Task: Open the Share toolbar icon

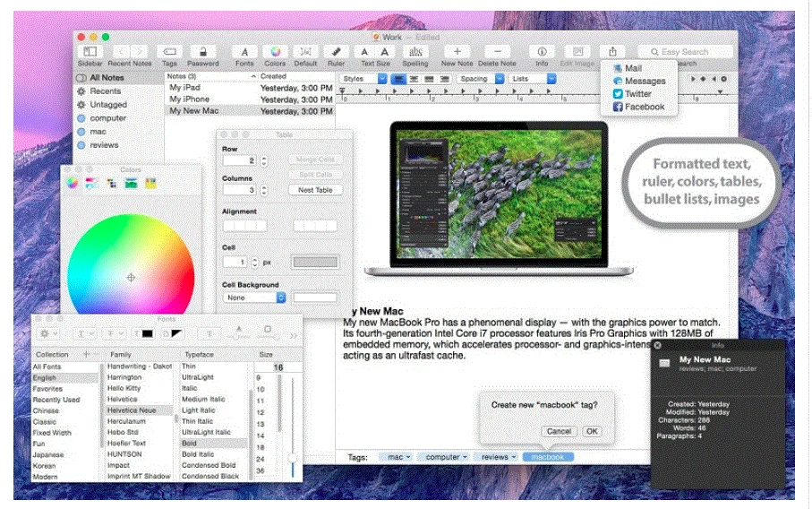Action: click(x=612, y=51)
